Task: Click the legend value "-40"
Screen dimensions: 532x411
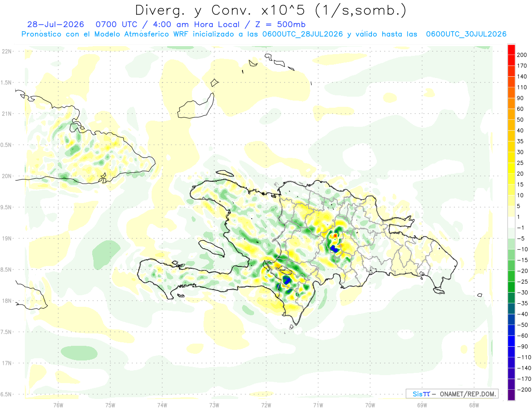Action: point(523,314)
